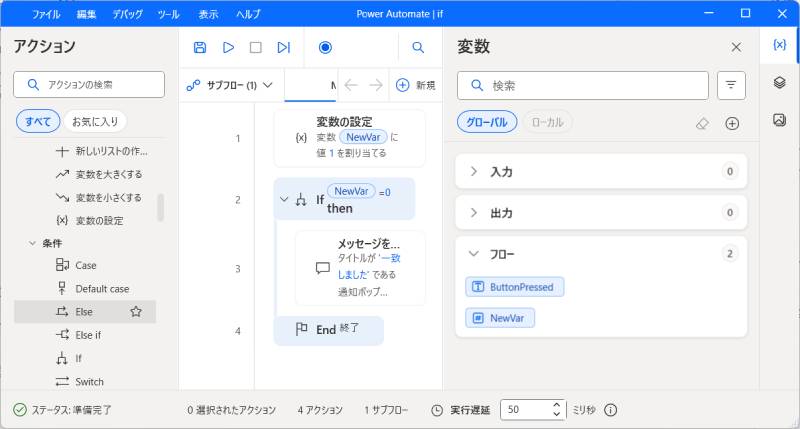Run the flow with Play icon
Image resolution: width=800 pixels, height=429 pixels.
(228, 47)
